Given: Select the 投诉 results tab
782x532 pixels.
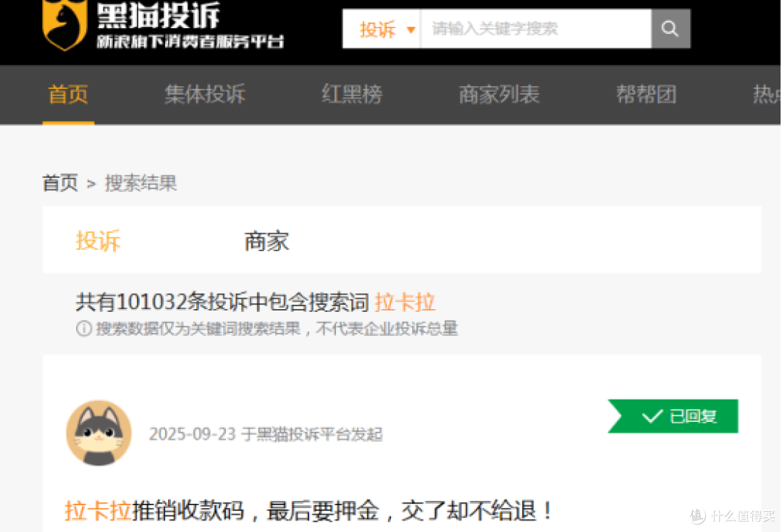Looking at the screenshot, I should click(98, 241).
